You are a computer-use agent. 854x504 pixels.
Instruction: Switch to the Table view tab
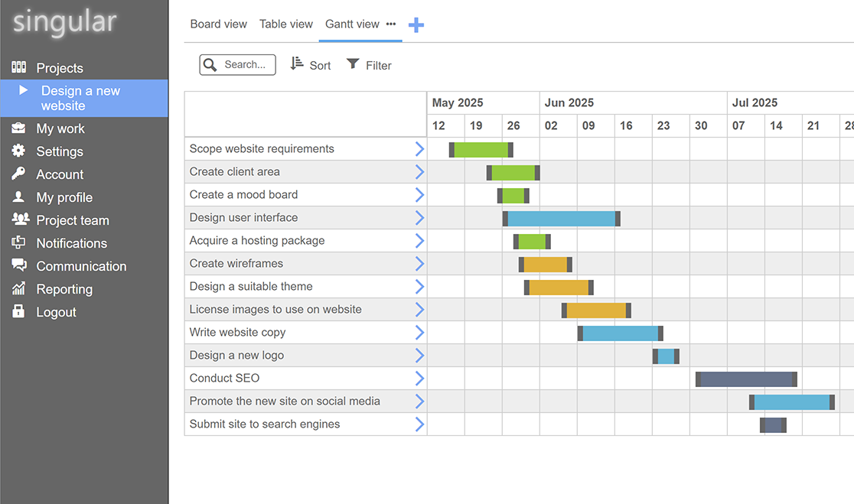point(285,24)
